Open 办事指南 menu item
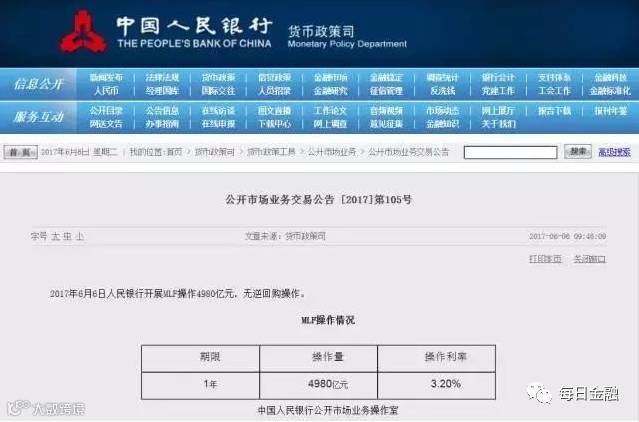This screenshot has width=639, height=422. (162, 124)
